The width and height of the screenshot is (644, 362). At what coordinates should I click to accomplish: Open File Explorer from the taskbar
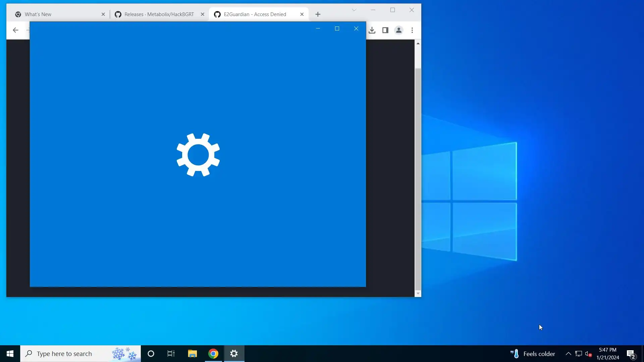coord(192,354)
